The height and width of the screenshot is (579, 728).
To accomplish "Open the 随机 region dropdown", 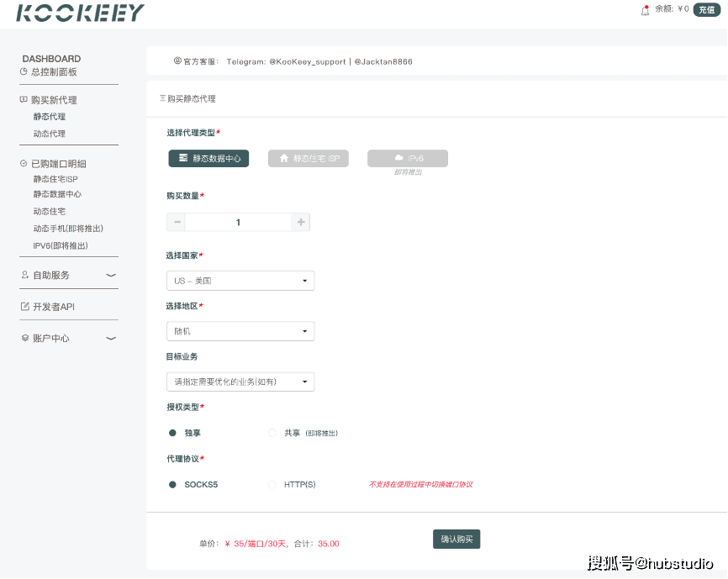I will click(240, 331).
